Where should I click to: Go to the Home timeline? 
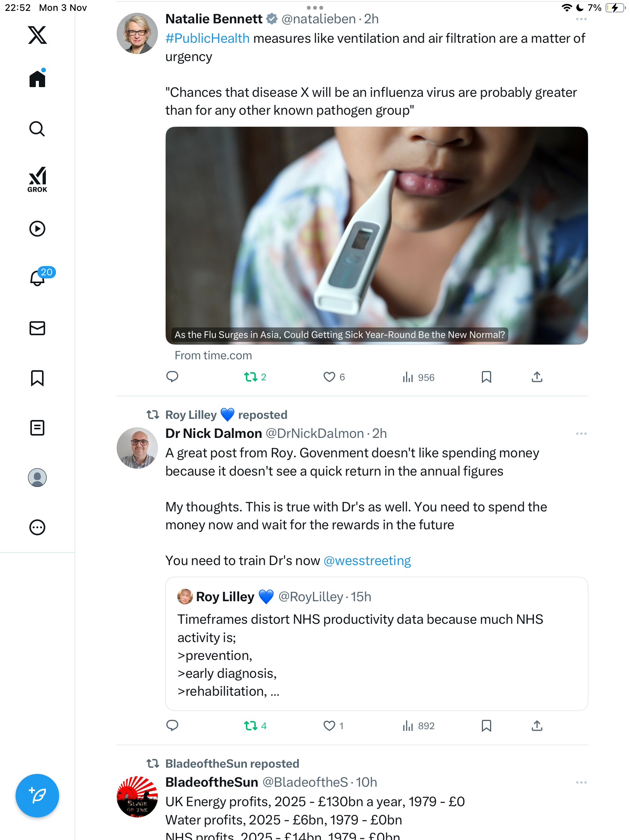37,79
